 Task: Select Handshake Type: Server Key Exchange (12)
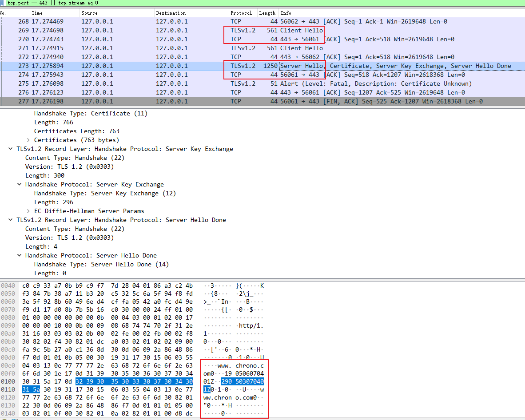105,193
